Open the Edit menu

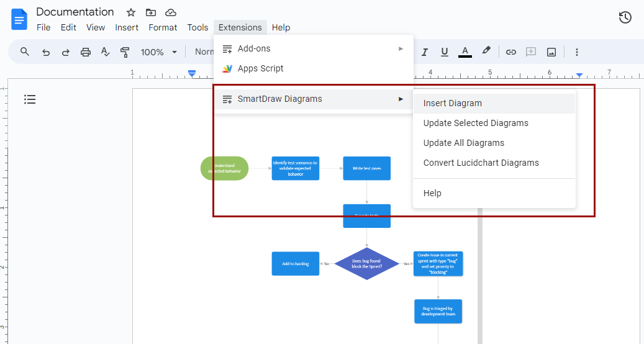68,27
